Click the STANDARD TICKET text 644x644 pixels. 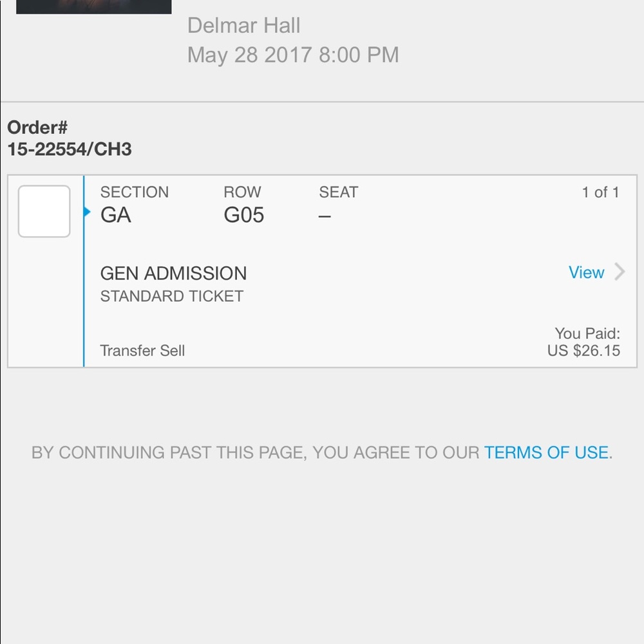point(172,296)
